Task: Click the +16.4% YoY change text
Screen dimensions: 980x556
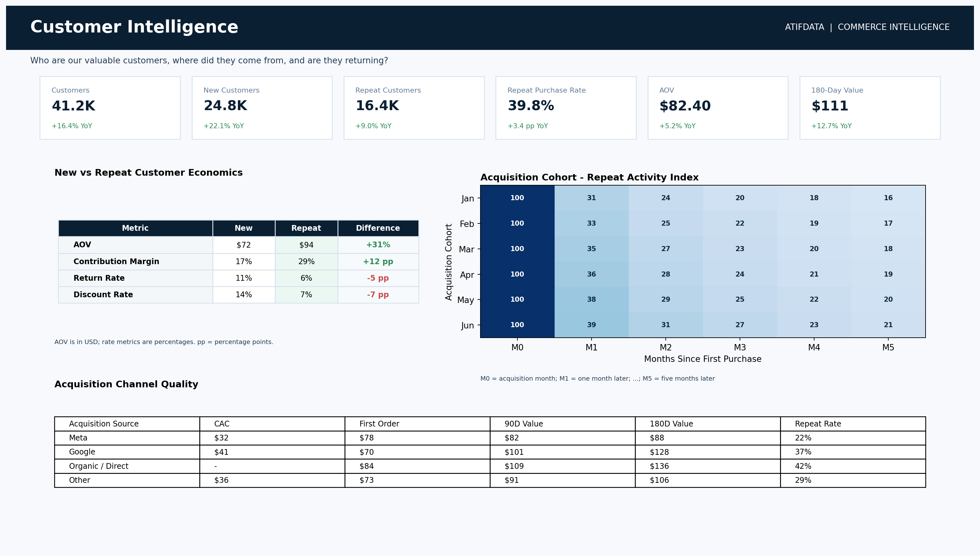Action: click(72, 126)
